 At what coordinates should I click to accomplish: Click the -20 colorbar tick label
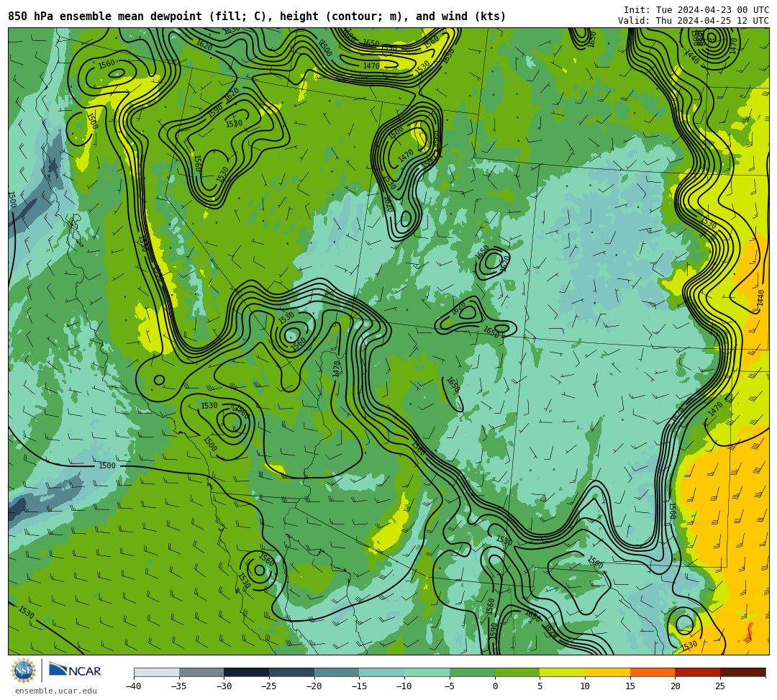[x=314, y=686]
